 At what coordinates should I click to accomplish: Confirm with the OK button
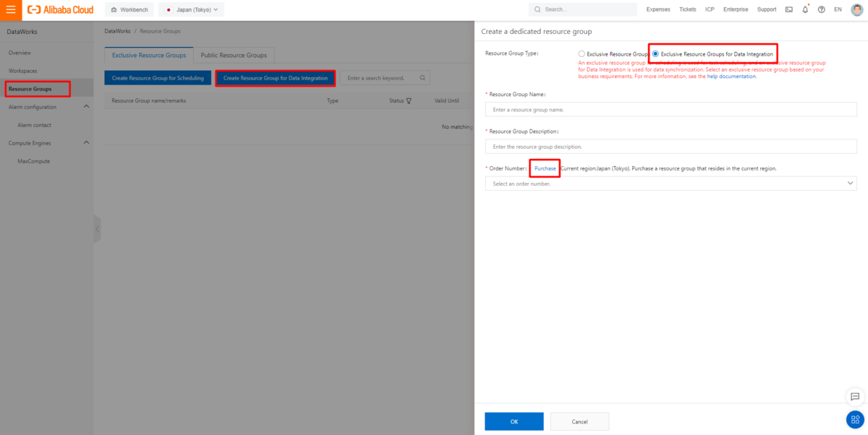pos(514,421)
